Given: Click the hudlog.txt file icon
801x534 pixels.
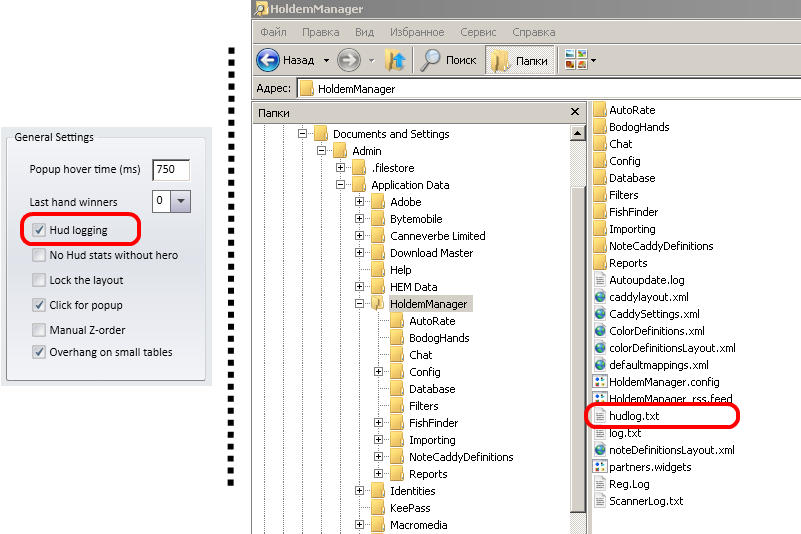Looking at the screenshot, I should pos(600,416).
